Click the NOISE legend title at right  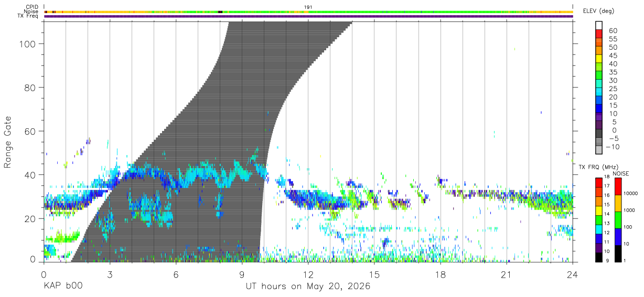620,173
